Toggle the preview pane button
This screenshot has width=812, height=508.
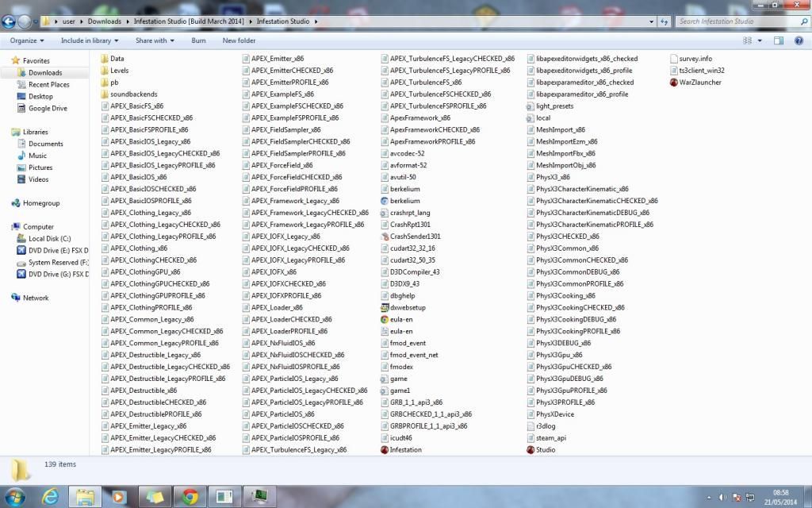778,40
